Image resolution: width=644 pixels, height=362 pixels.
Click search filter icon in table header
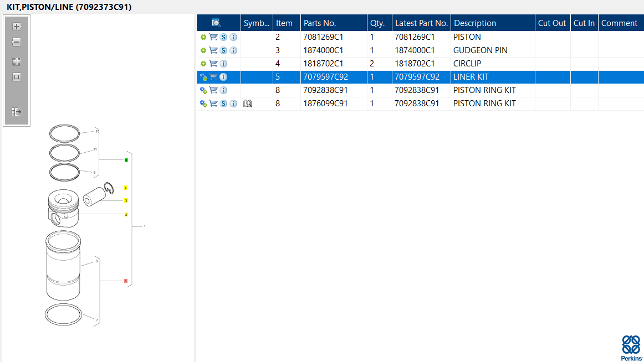click(x=216, y=23)
